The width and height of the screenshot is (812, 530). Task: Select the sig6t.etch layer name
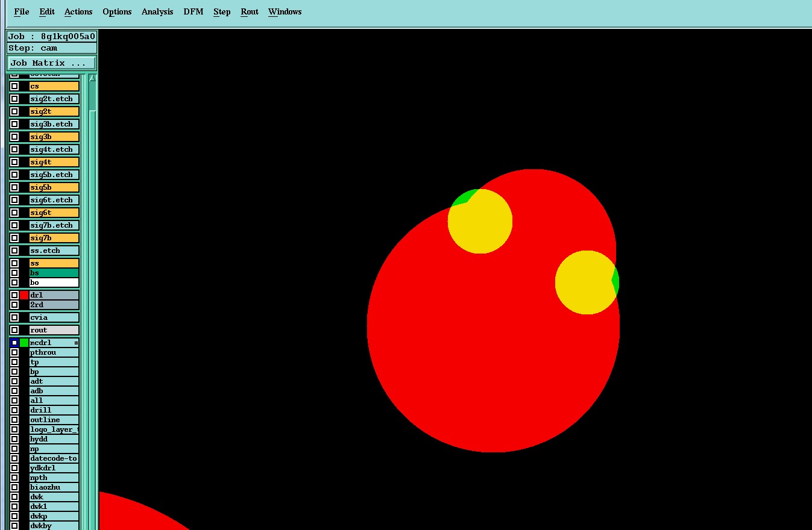pos(54,200)
